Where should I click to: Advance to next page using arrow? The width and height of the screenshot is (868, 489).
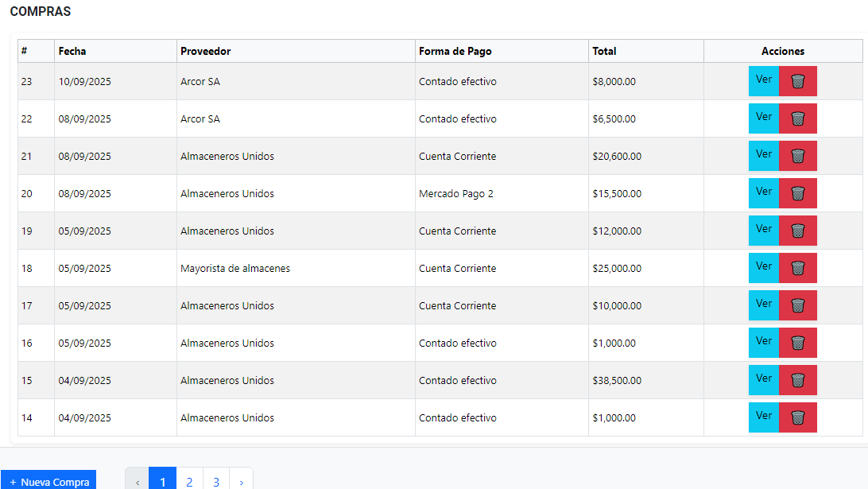[242, 481]
